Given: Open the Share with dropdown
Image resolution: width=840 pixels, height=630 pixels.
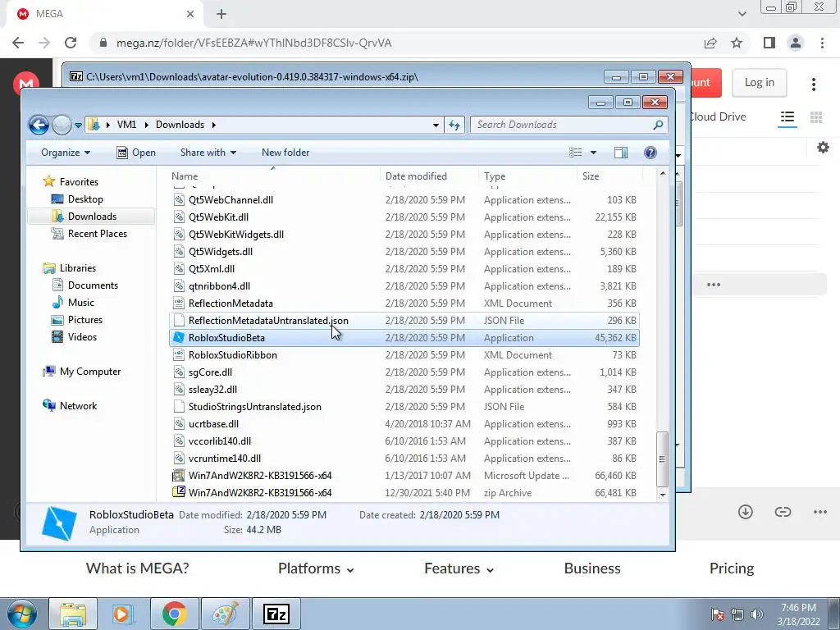Looking at the screenshot, I should pyautogui.click(x=208, y=153).
